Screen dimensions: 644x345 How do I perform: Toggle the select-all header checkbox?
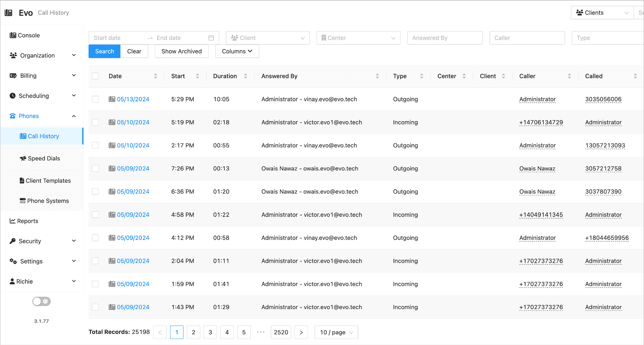tap(95, 76)
